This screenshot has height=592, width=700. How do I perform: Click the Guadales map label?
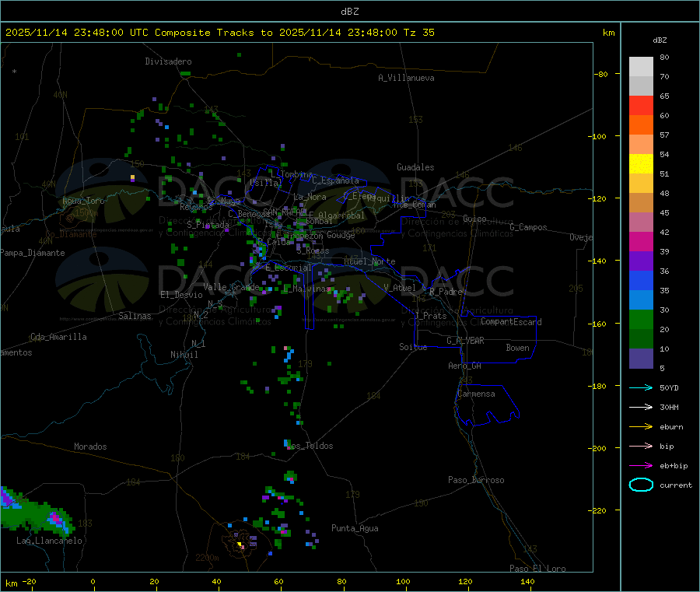pyautogui.click(x=415, y=167)
